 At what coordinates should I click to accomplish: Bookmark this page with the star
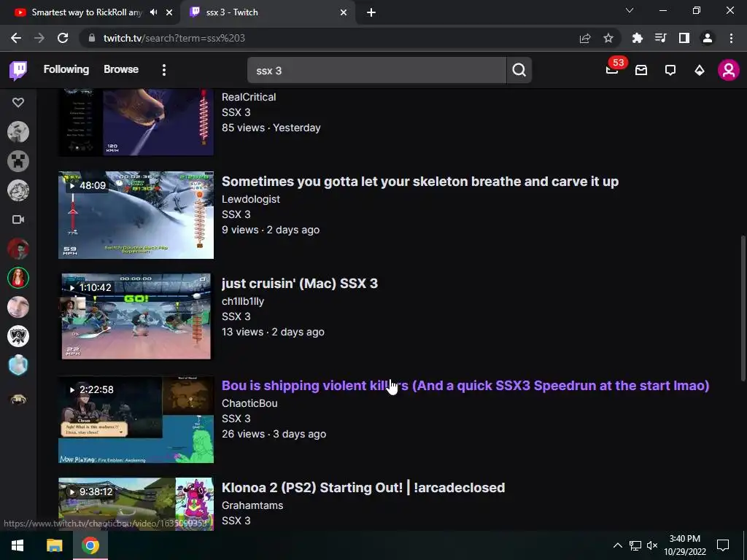tap(608, 38)
